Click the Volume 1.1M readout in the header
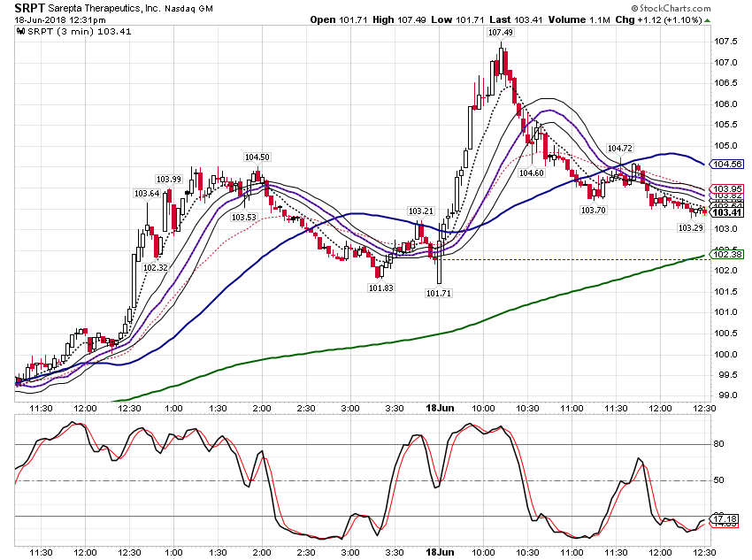Image resolution: width=752 pixels, height=560 pixels. (579, 20)
